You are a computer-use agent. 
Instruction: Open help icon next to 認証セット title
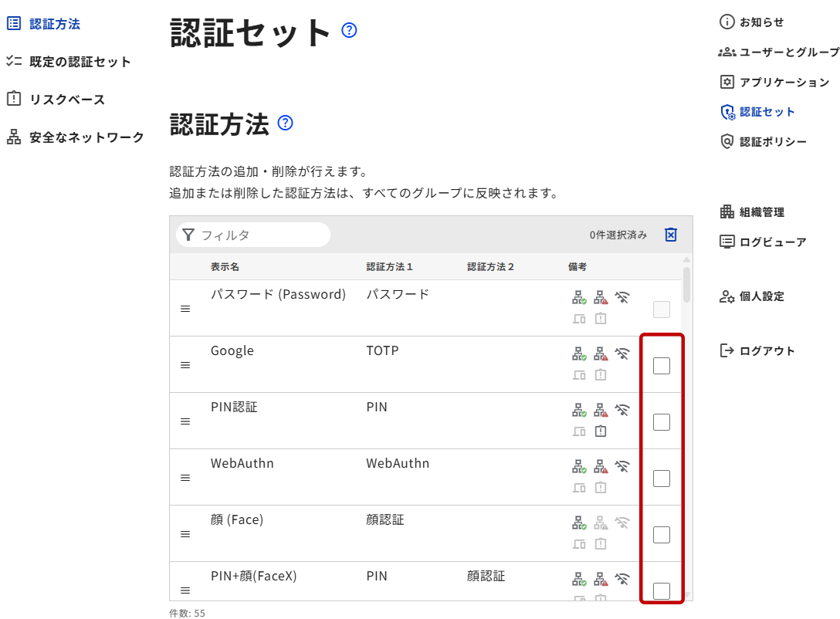(349, 31)
